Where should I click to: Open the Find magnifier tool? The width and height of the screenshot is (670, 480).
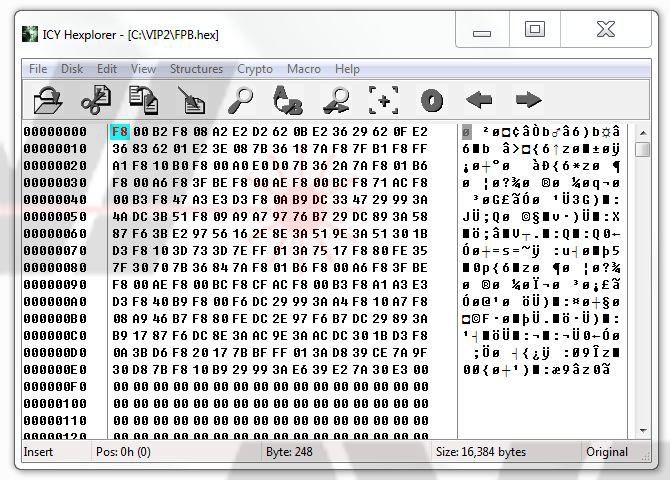tap(239, 100)
